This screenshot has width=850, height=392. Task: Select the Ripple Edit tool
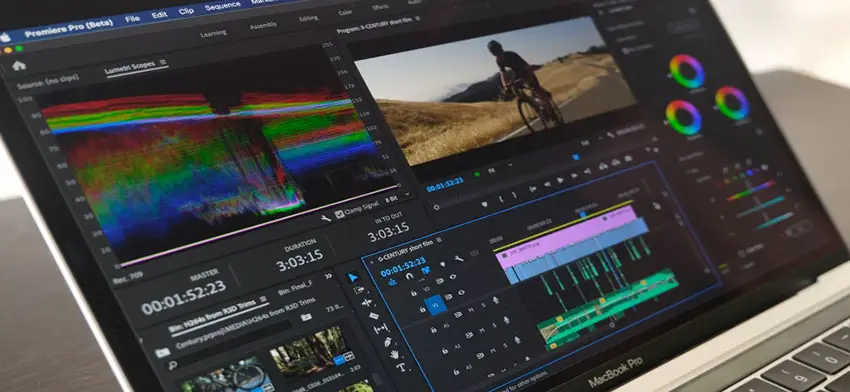(x=367, y=303)
